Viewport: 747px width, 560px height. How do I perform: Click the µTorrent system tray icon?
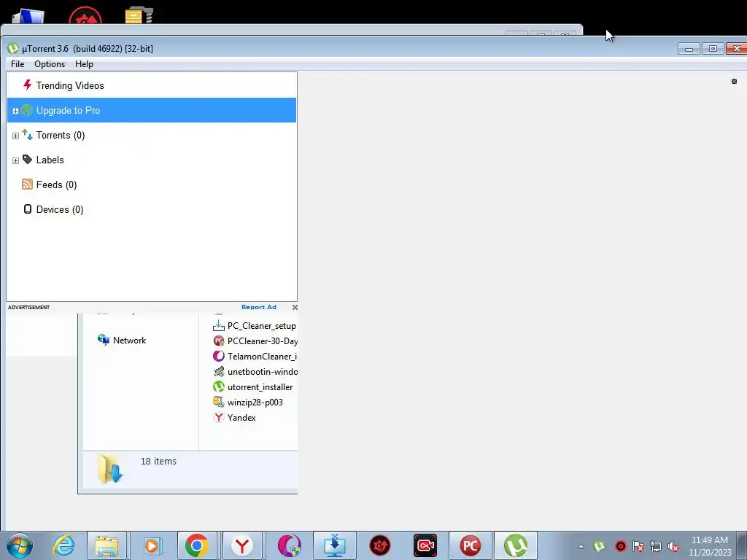click(600, 547)
